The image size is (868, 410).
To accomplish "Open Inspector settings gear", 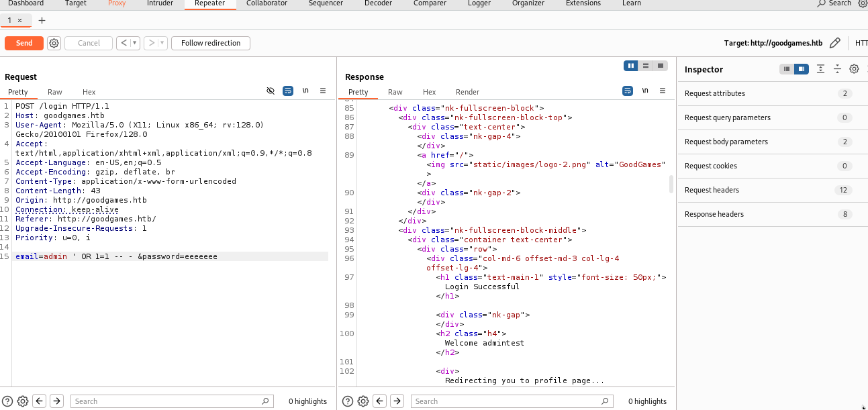I will click(x=854, y=69).
